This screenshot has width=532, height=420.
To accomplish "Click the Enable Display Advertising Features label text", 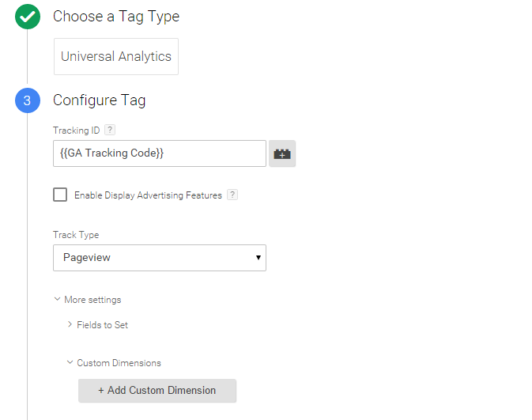I will tap(148, 195).
